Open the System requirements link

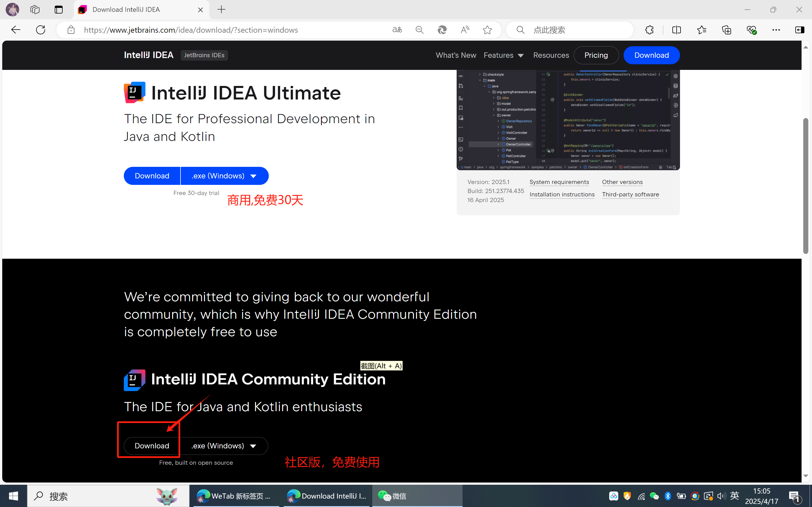click(x=559, y=182)
